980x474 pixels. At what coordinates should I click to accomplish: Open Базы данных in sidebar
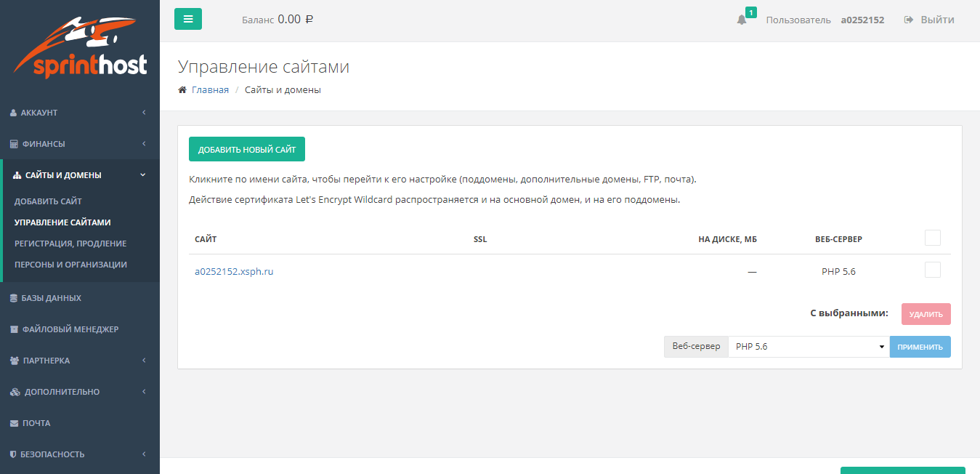(x=51, y=298)
